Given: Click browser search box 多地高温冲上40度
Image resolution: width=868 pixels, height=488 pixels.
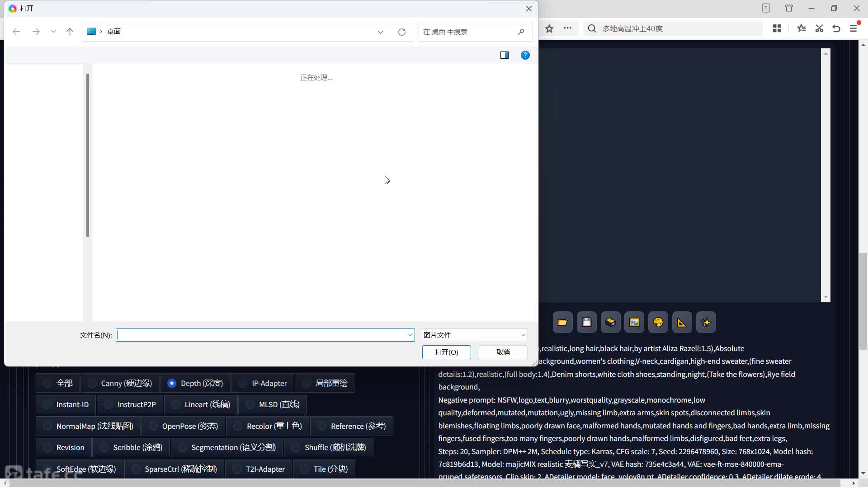Looking at the screenshot, I should [x=674, y=28].
